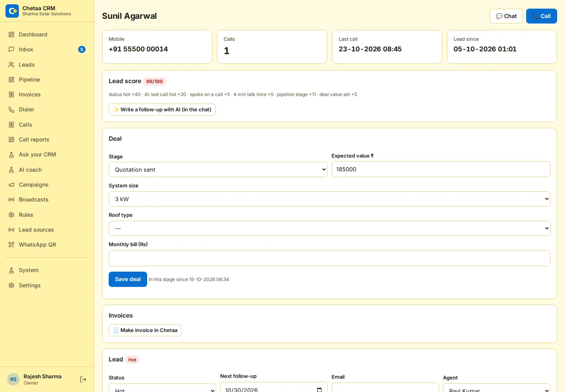Click the Email input field
This screenshot has height=392, width=565.
pos(385,388)
